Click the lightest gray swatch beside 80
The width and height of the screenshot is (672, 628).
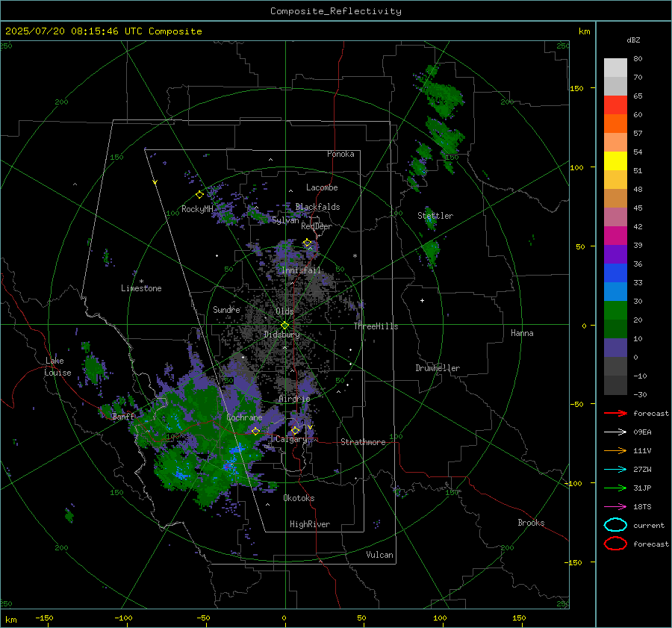coord(615,68)
